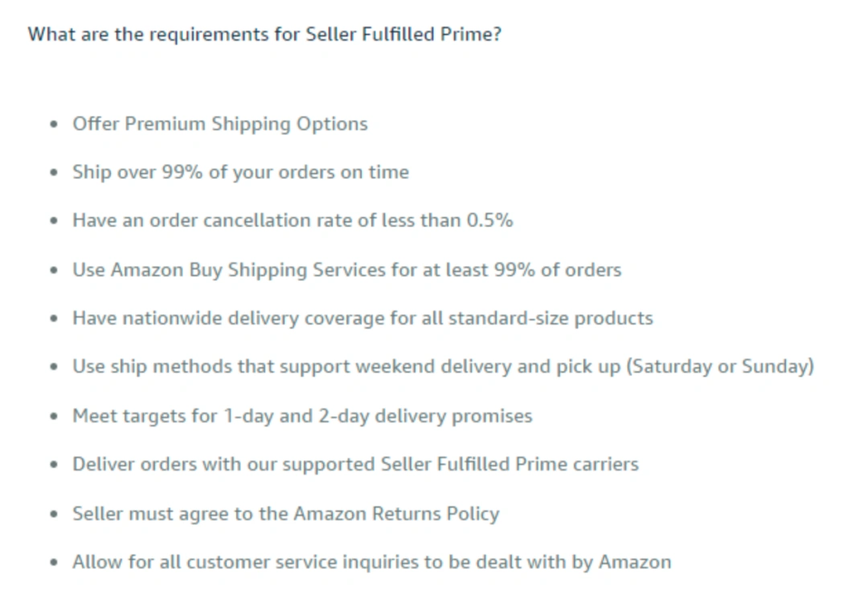The image size is (868, 589).
Task: Click the Amazon Buy Shipping Services requirement
Action: [x=347, y=269]
